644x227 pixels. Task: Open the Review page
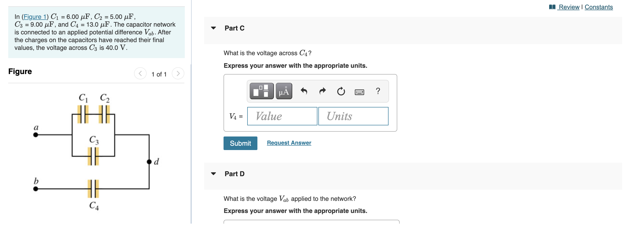(x=568, y=7)
